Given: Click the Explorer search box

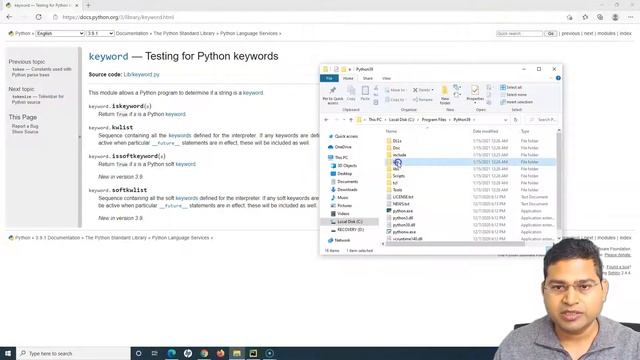Looking at the screenshot, I should point(542,120).
